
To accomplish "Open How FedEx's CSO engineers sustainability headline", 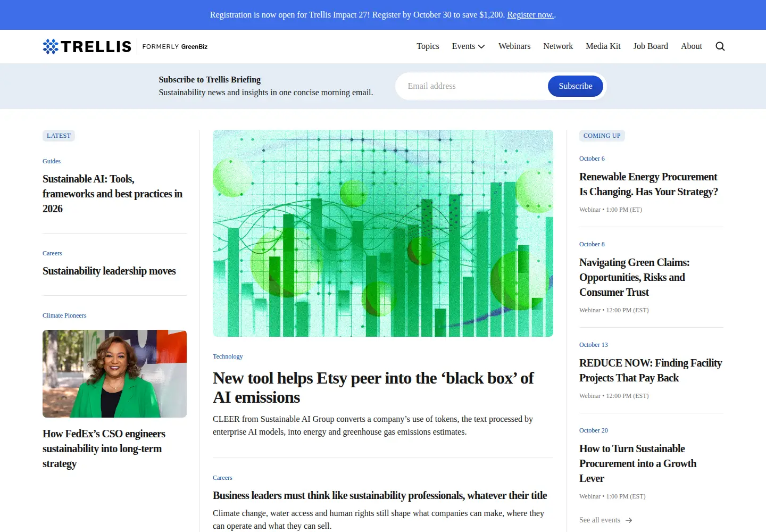I will tap(104, 448).
